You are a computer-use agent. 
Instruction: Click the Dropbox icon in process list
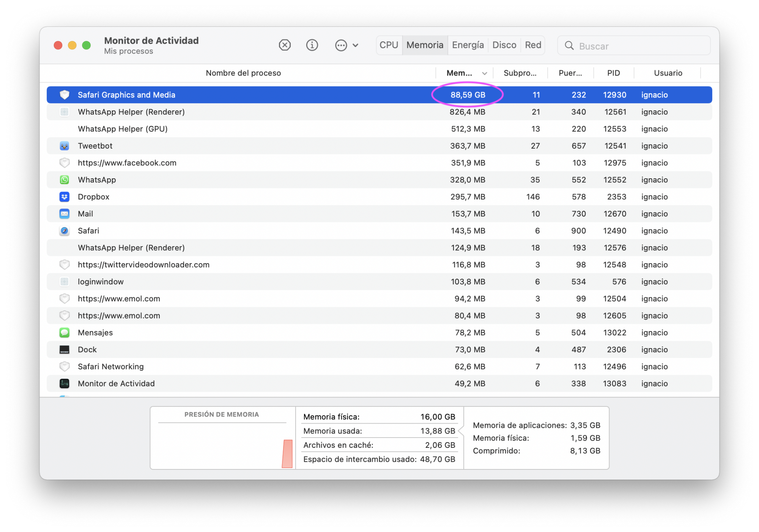tap(65, 197)
